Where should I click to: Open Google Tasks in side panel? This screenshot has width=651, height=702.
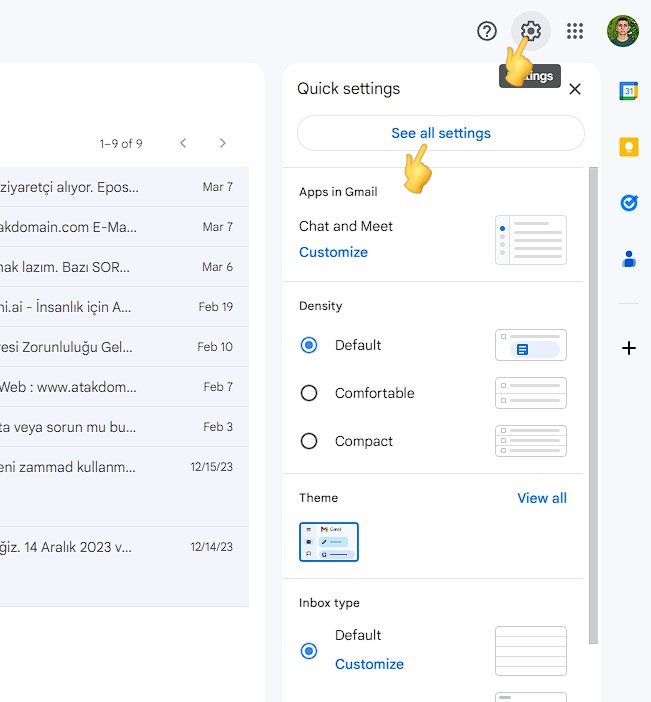(629, 203)
